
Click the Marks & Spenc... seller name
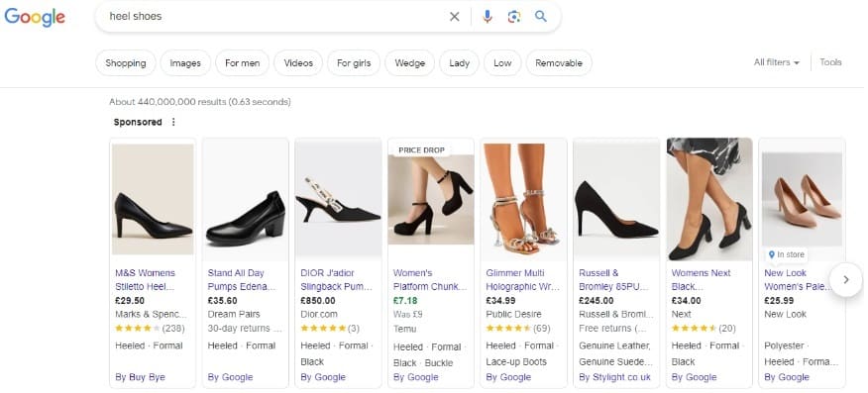pyautogui.click(x=151, y=315)
